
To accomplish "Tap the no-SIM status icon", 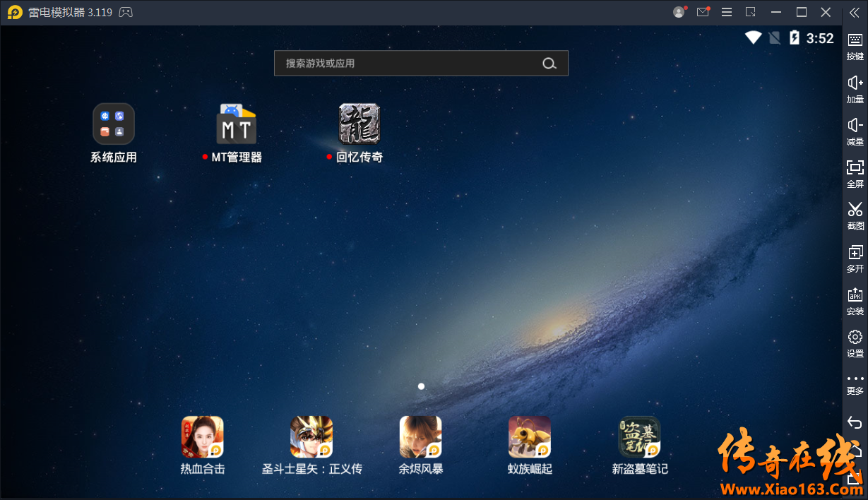I will coord(775,37).
